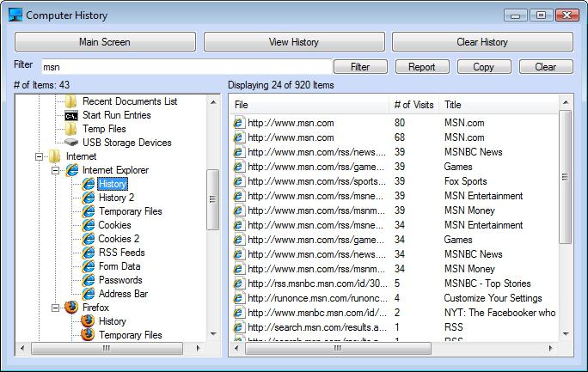This screenshot has width=588, height=372.
Task: Sort by the File column header
Action: (x=309, y=105)
